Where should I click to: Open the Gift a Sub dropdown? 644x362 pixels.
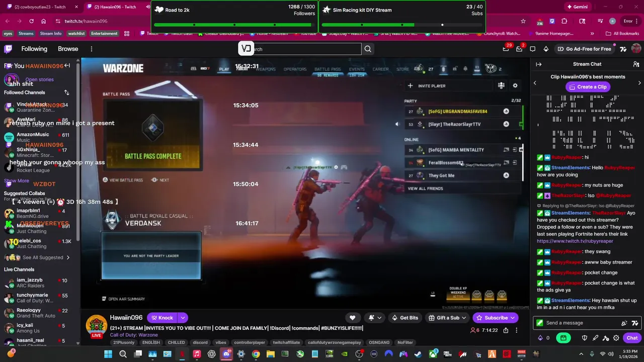448,318
